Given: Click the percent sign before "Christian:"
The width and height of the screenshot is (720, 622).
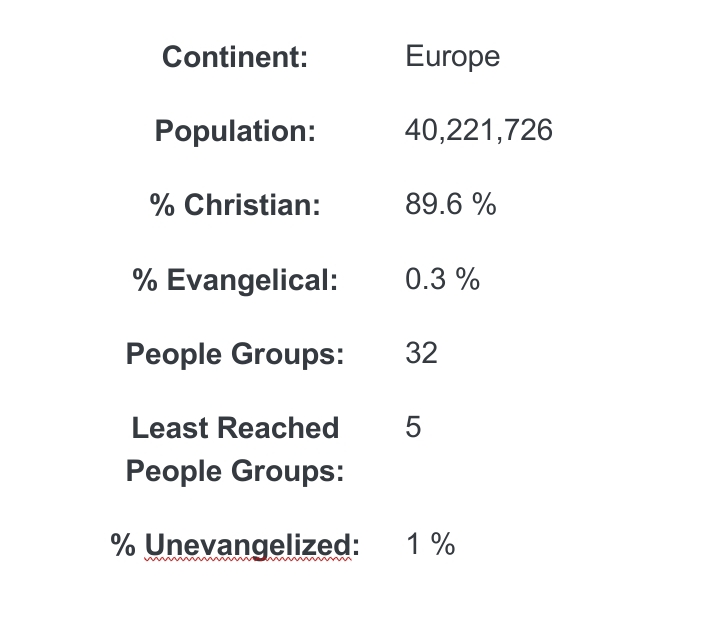Looking at the screenshot, I should pos(162,206).
